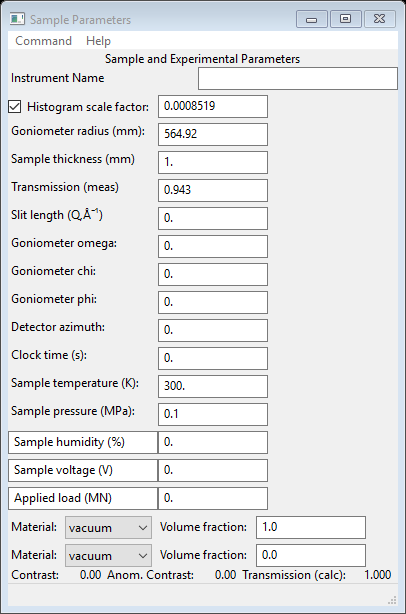Click the Sample voltage (V) label field

(83, 470)
